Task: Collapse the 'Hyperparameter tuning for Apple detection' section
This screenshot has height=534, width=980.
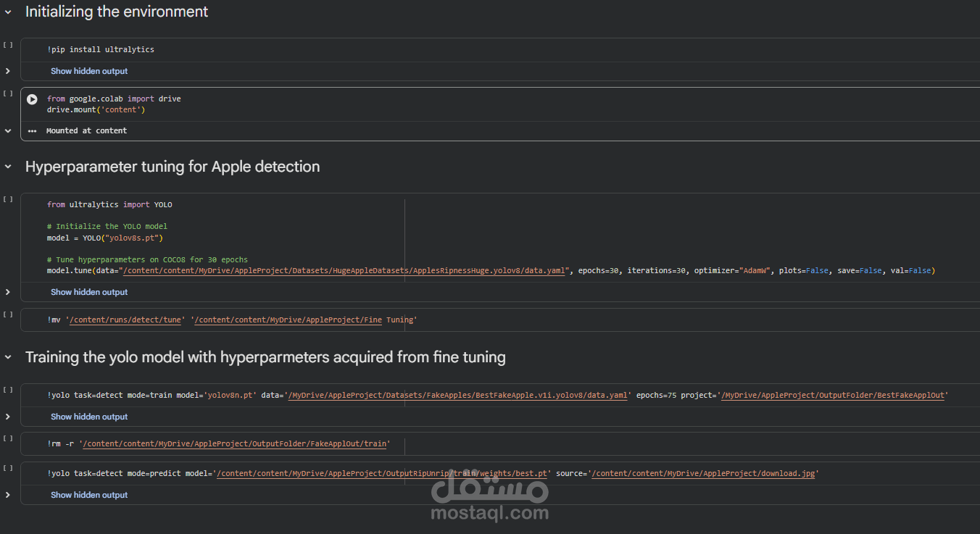Action: point(8,167)
